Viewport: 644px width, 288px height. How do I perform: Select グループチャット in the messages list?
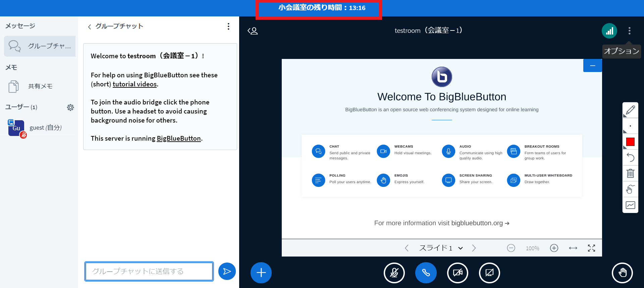tap(40, 46)
